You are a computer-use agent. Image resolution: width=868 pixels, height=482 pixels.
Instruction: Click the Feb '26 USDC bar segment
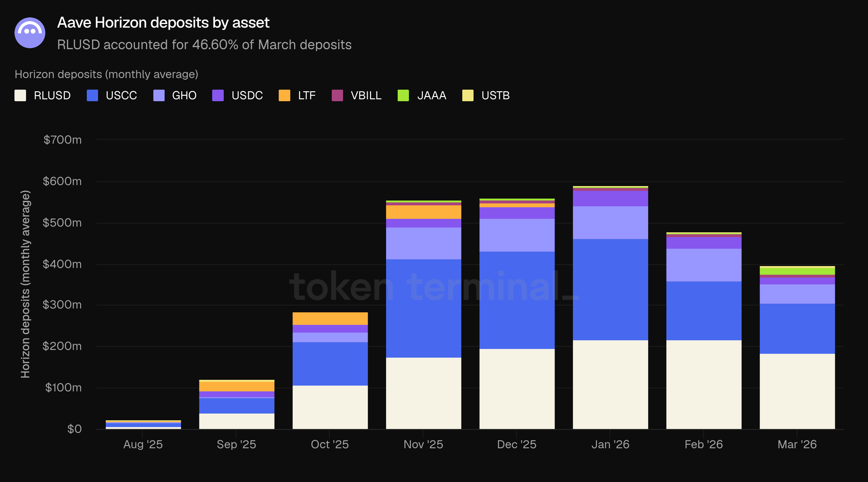704,243
